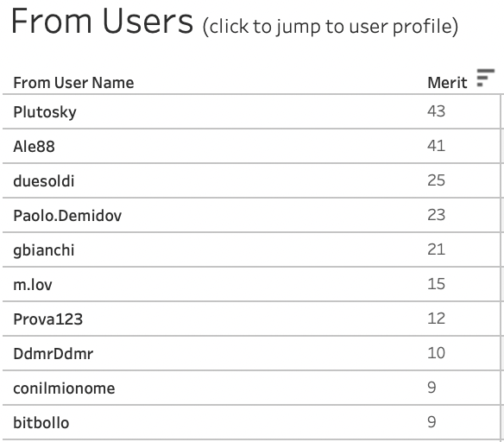Click merit value 15 for m.lov

pyautogui.click(x=436, y=284)
